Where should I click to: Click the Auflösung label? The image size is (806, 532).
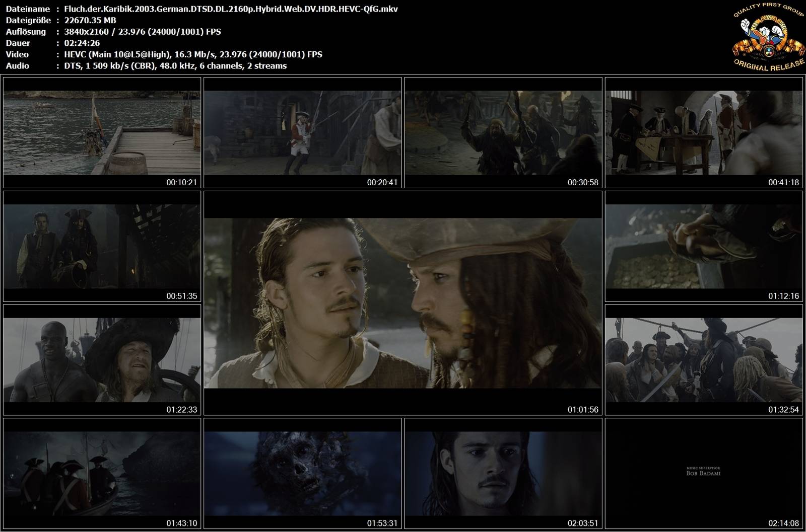26,32
